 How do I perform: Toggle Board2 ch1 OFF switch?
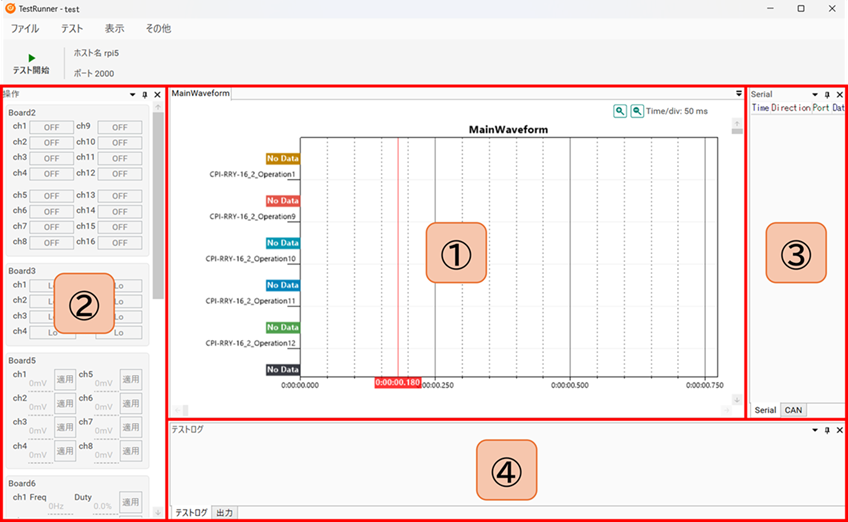50,127
